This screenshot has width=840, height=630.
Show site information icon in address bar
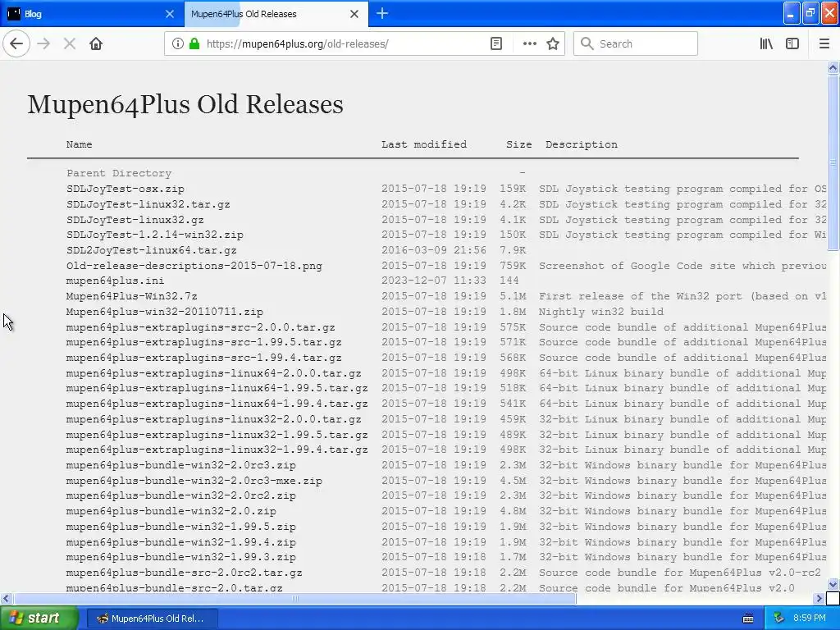tap(178, 43)
